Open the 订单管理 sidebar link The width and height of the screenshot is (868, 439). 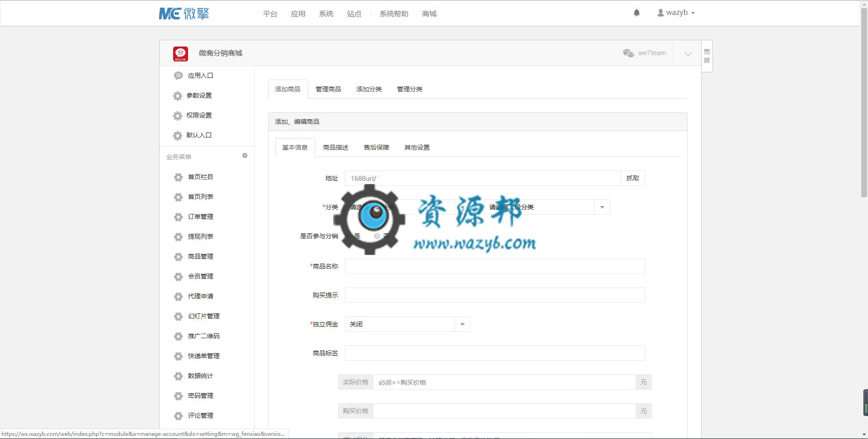point(200,217)
